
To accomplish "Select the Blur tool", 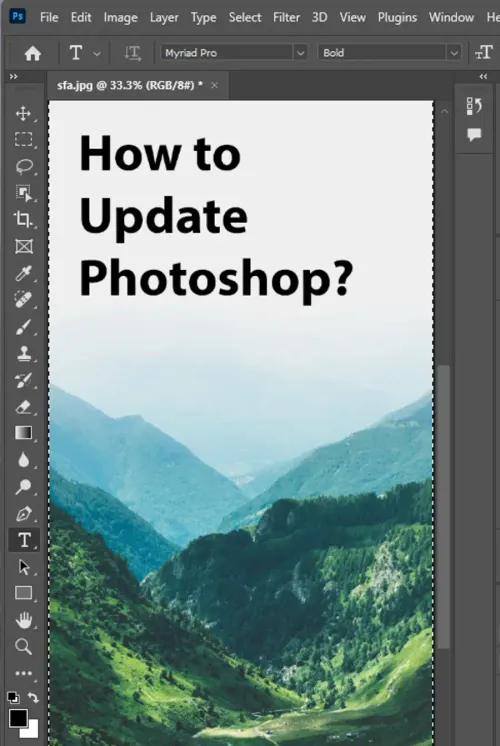I will (x=23, y=460).
